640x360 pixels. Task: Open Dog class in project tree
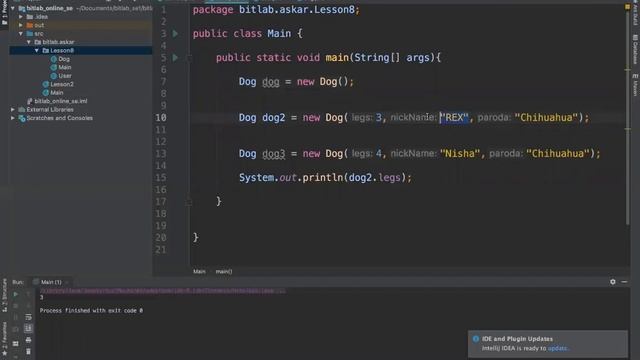64,59
